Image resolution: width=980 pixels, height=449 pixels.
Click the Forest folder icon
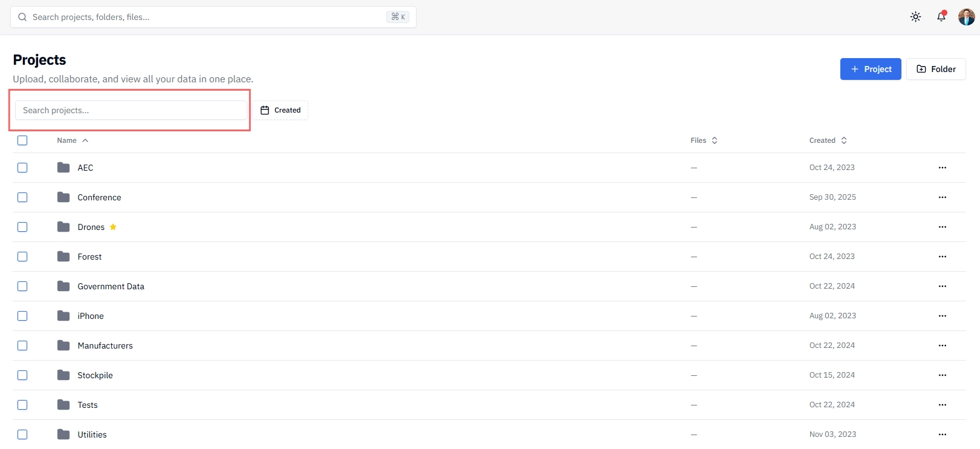pyautogui.click(x=63, y=257)
